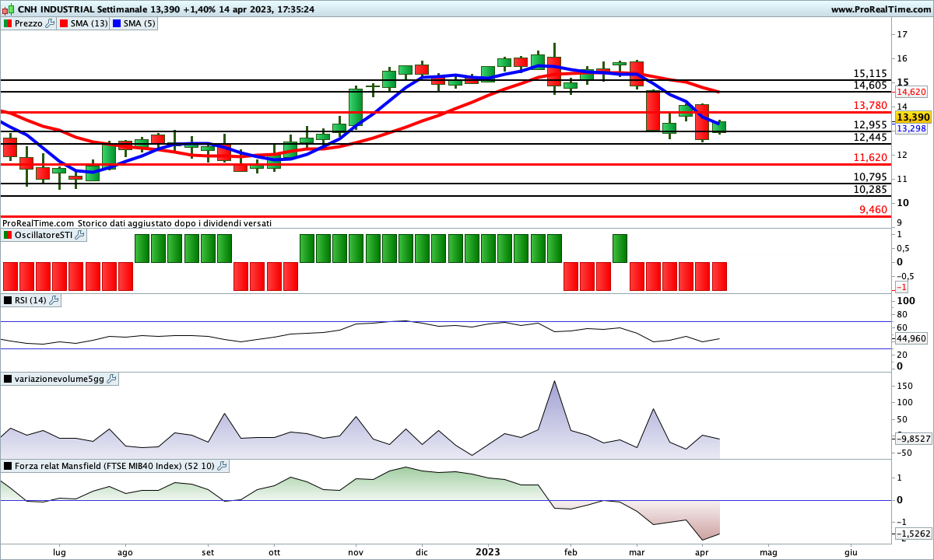Click the 2023 year marker on time axis

(488, 552)
